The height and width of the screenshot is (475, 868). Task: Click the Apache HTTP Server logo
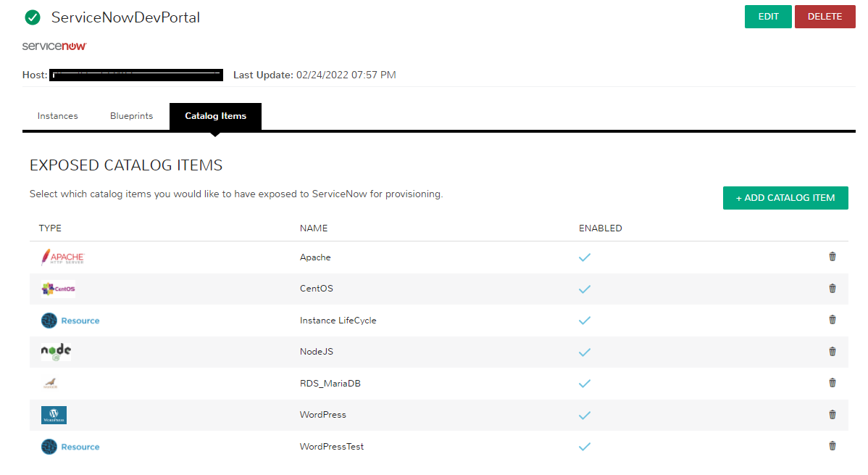tap(62, 257)
